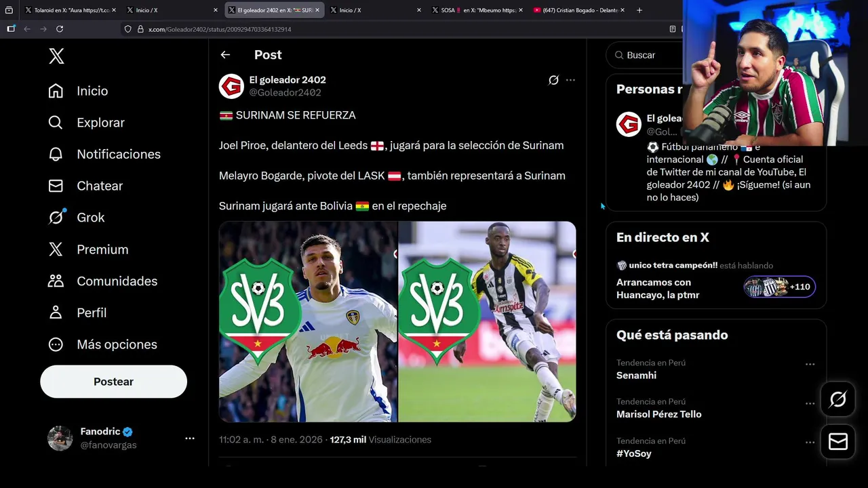868x488 pixels.
Task: Go back with the Post arrow
Action: 225,55
